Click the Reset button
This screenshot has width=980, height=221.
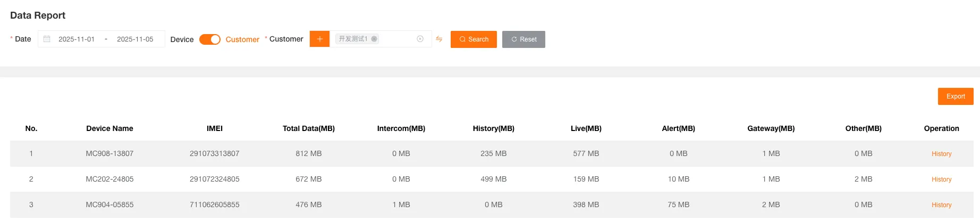[x=523, y=39]
